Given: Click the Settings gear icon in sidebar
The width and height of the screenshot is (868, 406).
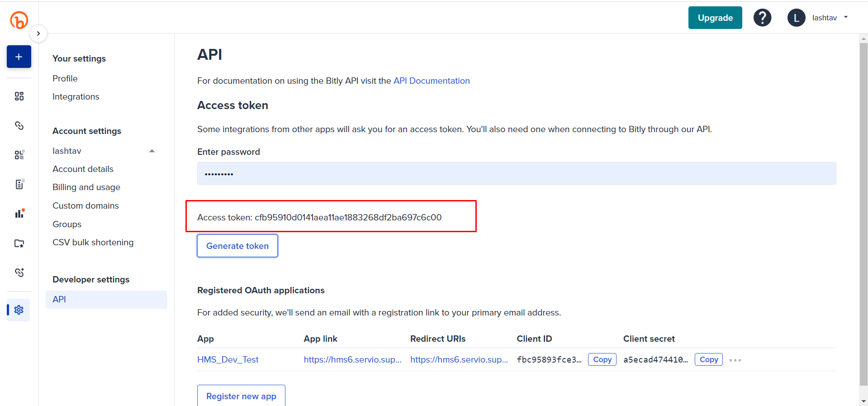Looking at the screenshot, I should tap(19, 310).
